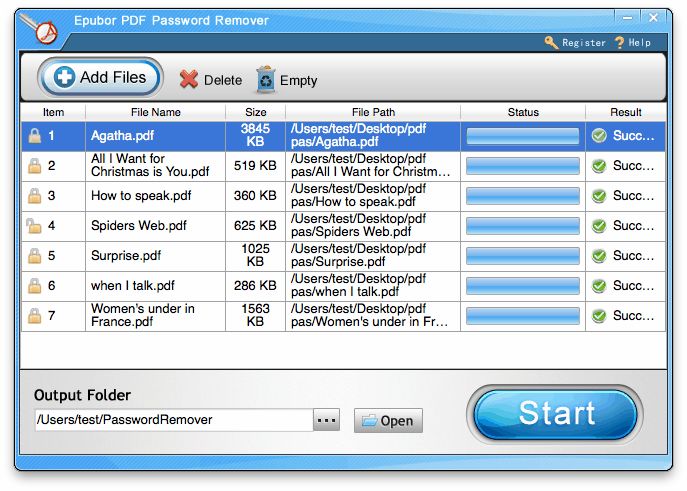Select Women's under in France.pdf file name
This screenshot has height=491, width=687.
(143, 315)
